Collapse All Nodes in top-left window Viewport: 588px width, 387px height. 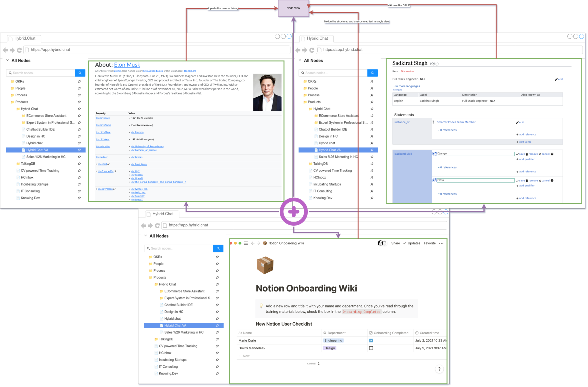(8, 60)
